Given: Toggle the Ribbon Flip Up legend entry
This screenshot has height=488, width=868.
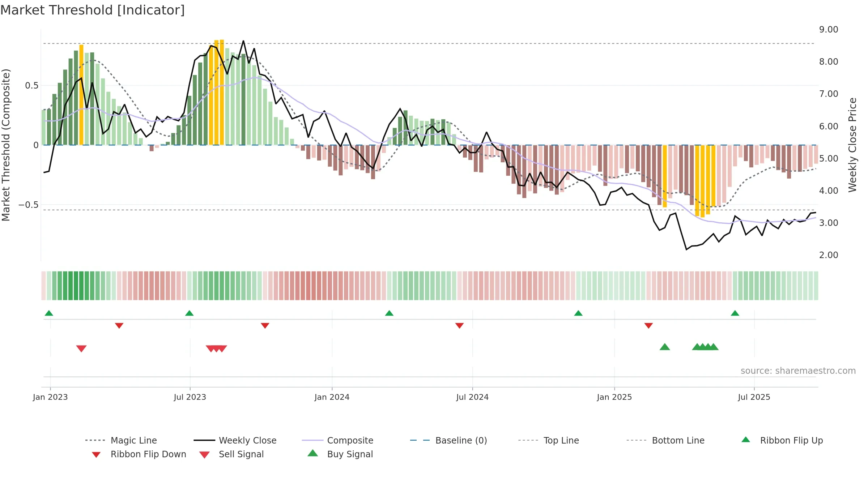Looking at the screenshot, I should (782, 440).
